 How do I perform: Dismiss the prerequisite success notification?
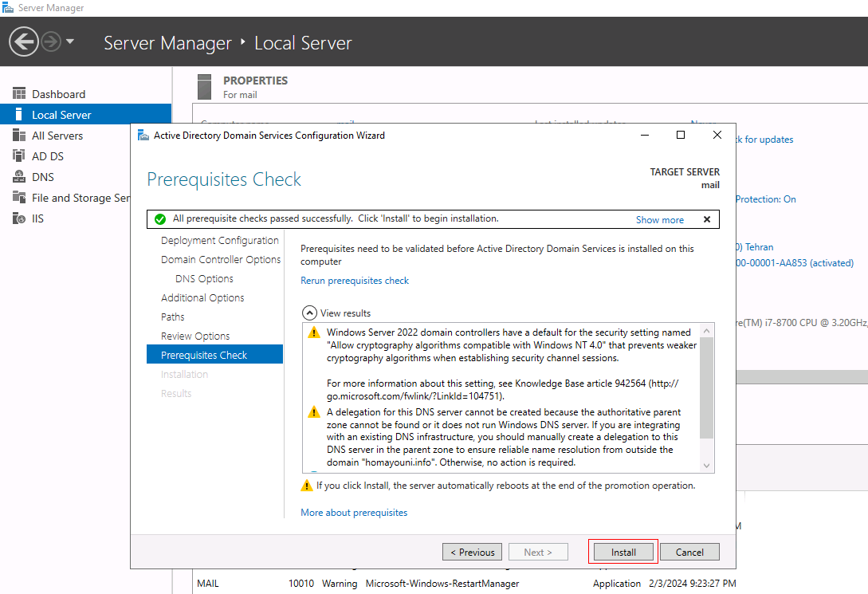(x=707, y=219)
